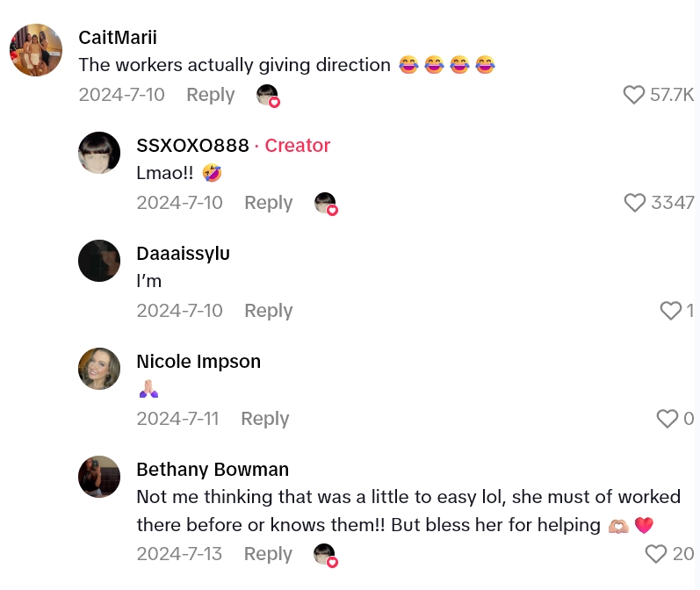Reply to Daaaissylu's comment
The width and height of the screenshot is (700, 590).
coord(268,311)
